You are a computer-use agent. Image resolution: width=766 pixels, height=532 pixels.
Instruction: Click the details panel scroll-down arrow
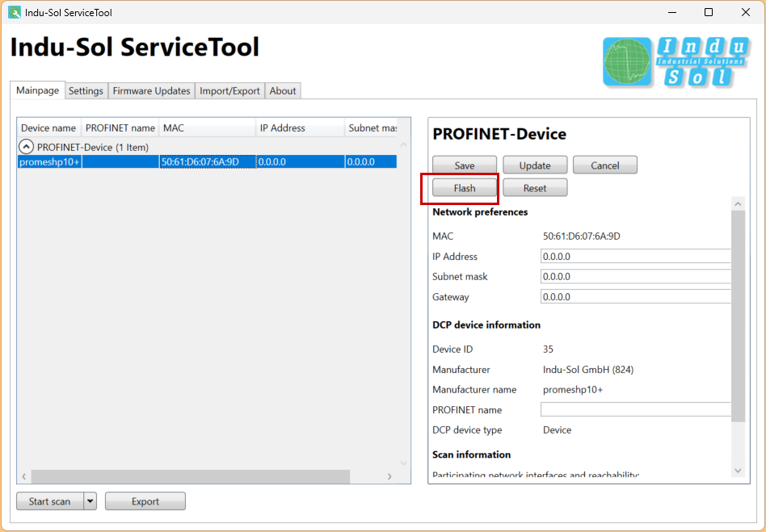pos(739,471)
